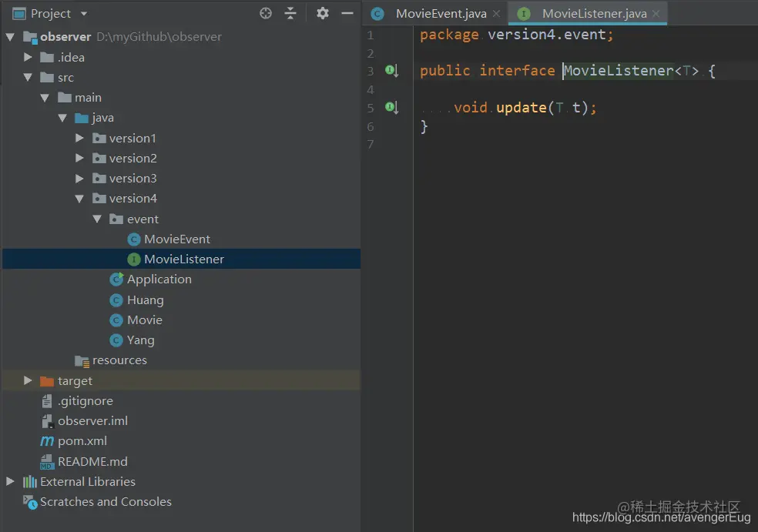758x532 pixels.
Task: Collapse the main folder arrow
Action: 45,98
